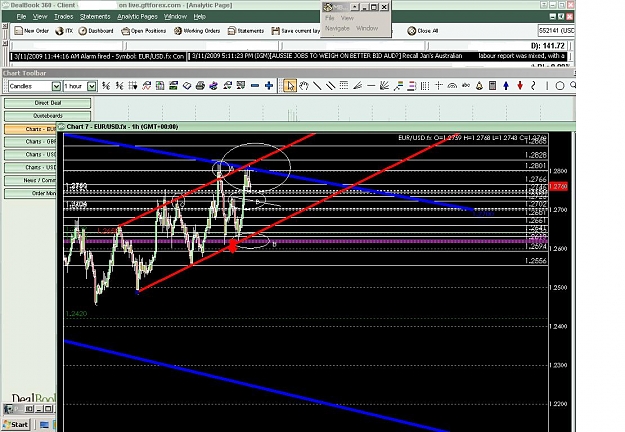Screen dimensions: 625x432
Task: Click New Order button
Action: 31,31
